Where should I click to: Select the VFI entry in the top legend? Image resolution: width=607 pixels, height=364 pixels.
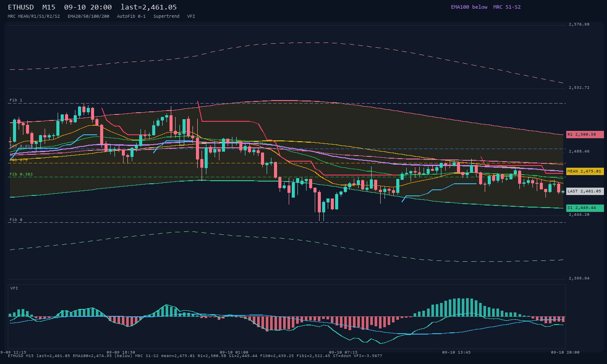tap(191, 16)
